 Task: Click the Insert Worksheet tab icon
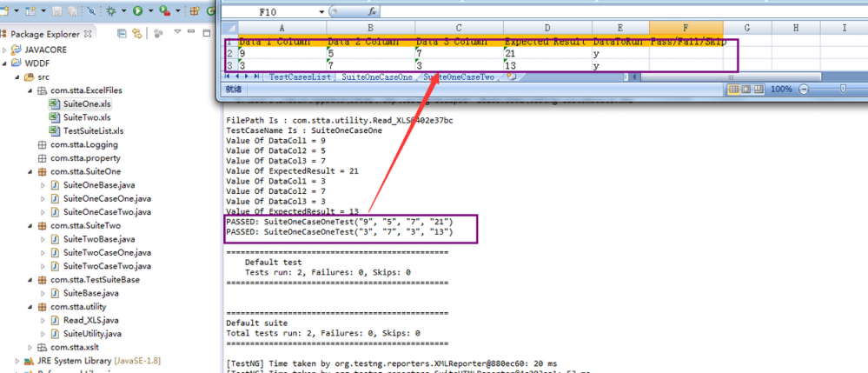click(510, 77)
